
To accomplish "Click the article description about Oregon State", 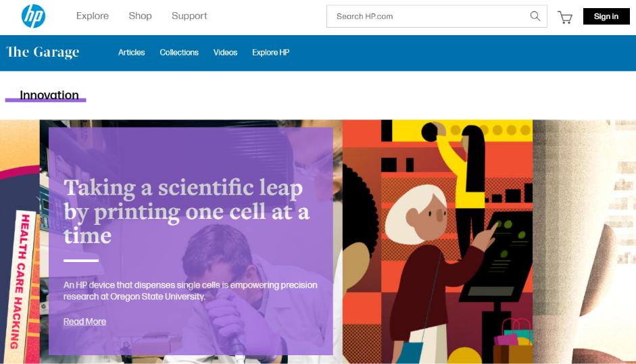I will tap(190, 290).
